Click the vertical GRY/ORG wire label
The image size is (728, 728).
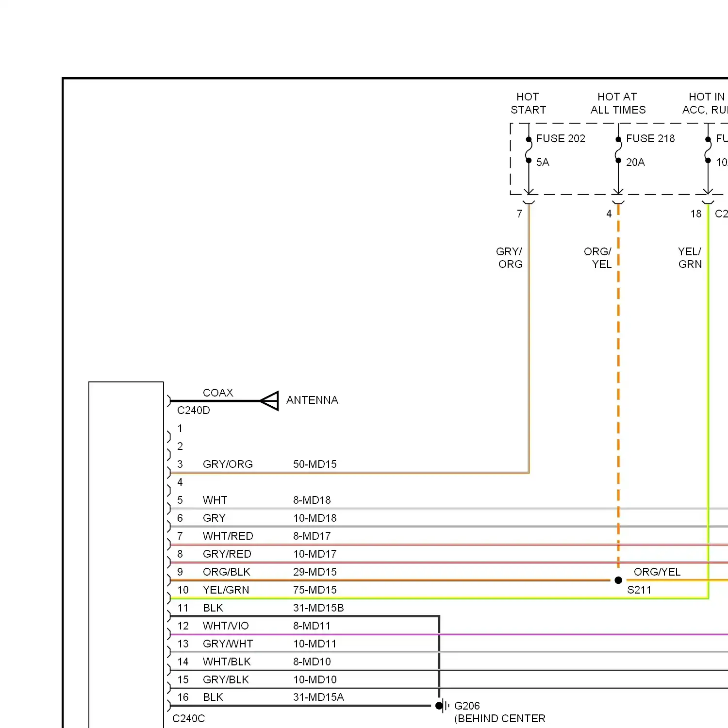tap(510, 258)
